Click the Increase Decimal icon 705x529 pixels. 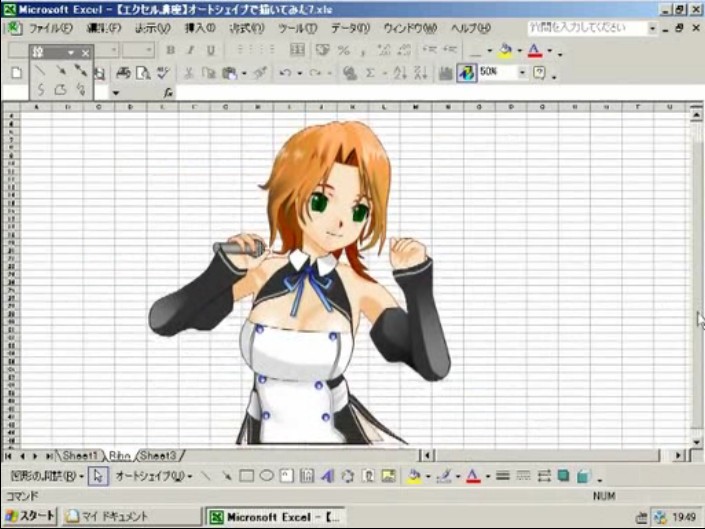click(384, 49)
